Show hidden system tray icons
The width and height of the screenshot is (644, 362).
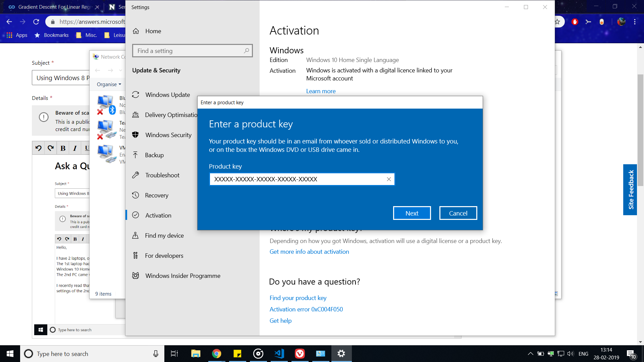[x=530, y=354]
